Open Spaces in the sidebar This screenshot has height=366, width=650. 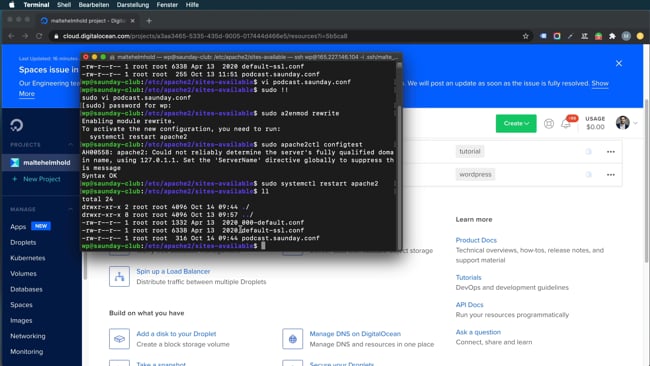tap(21, 305)
